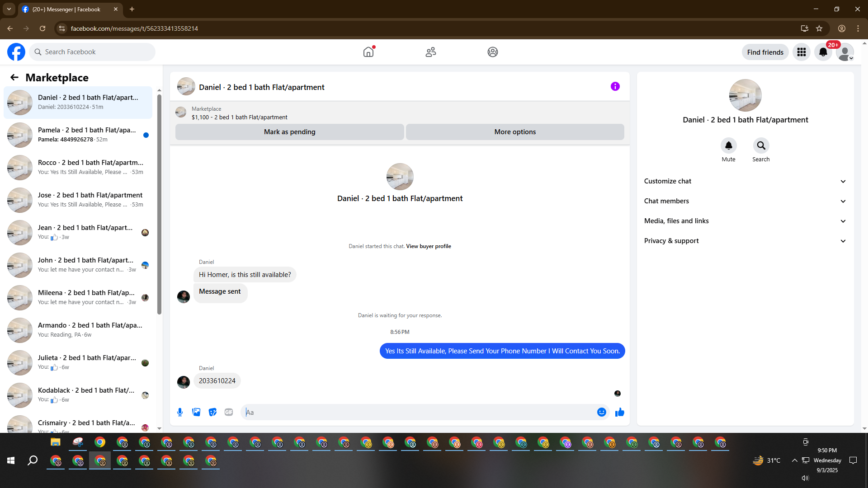
Task: Open Friends icon in top navigation
Action: click(431, 52)
